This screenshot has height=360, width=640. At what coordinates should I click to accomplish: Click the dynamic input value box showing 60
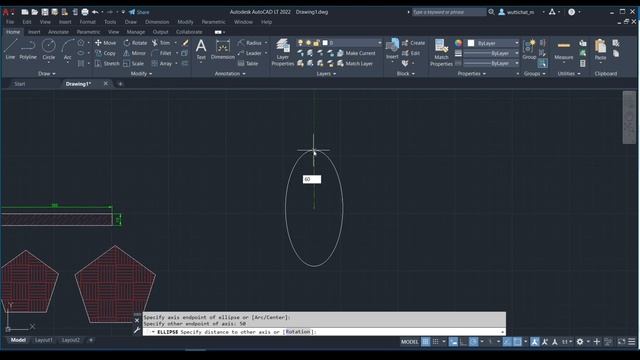click(312, 179)
